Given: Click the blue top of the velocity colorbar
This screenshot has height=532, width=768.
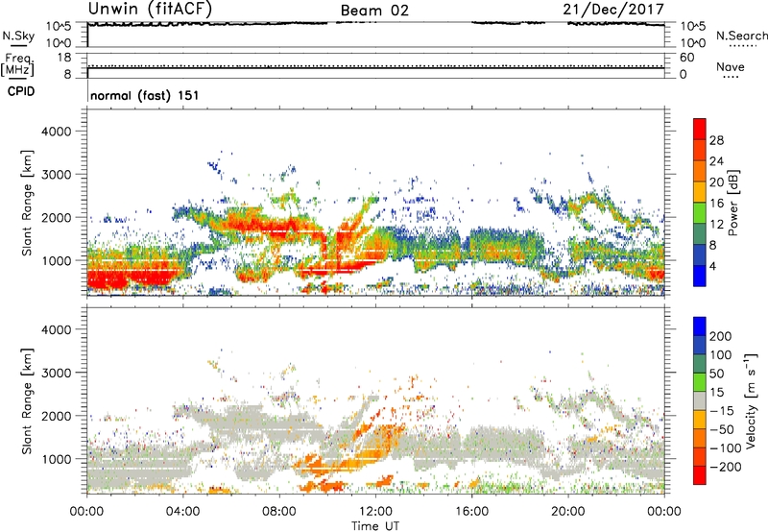Looking at the screenshot, I should tap(700, 326).
